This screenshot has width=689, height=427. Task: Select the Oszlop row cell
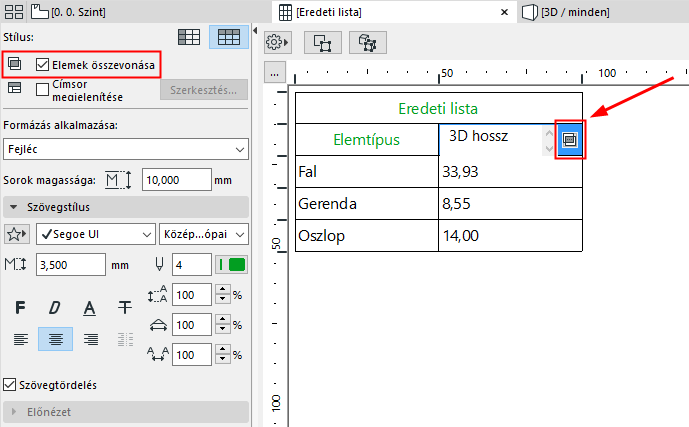367,235
